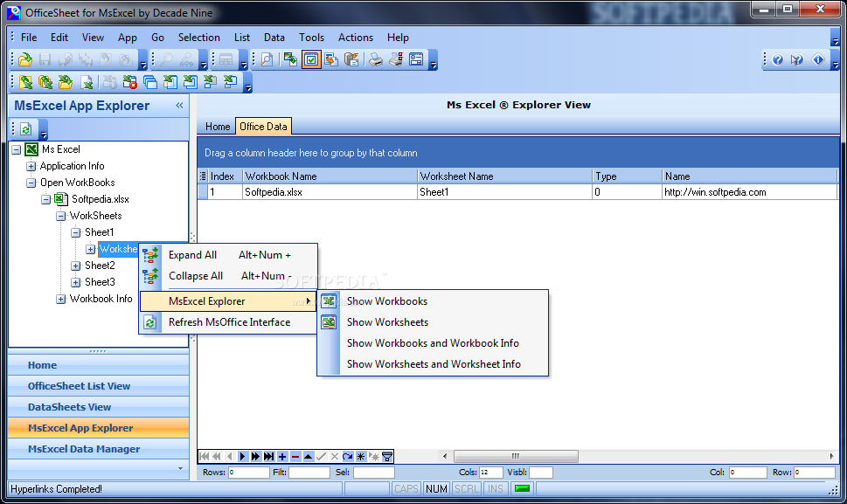Select Refresh MsOffice Interface menu entry
Screen dimensions: 847x504
[228, 322]
